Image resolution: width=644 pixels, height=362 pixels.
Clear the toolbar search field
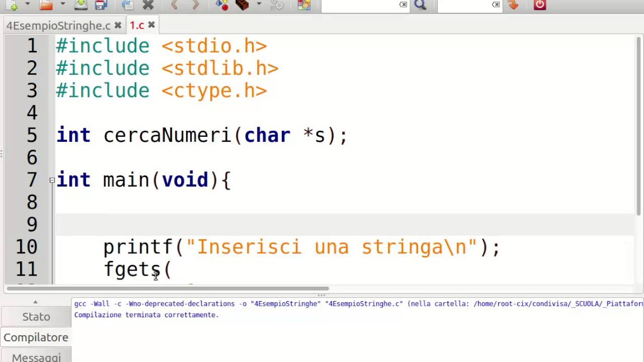click(404, 5)
